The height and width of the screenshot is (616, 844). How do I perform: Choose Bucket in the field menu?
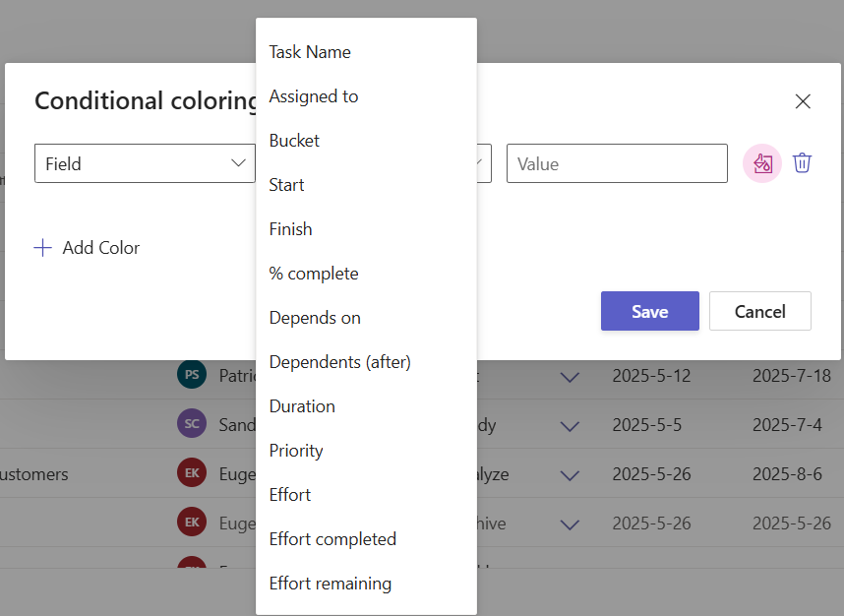294,140
